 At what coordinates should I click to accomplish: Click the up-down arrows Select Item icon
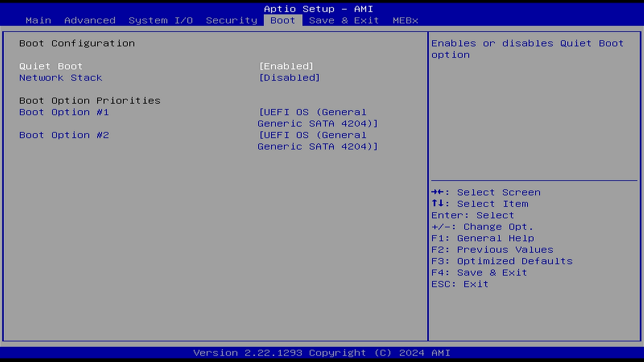point(437,203)
